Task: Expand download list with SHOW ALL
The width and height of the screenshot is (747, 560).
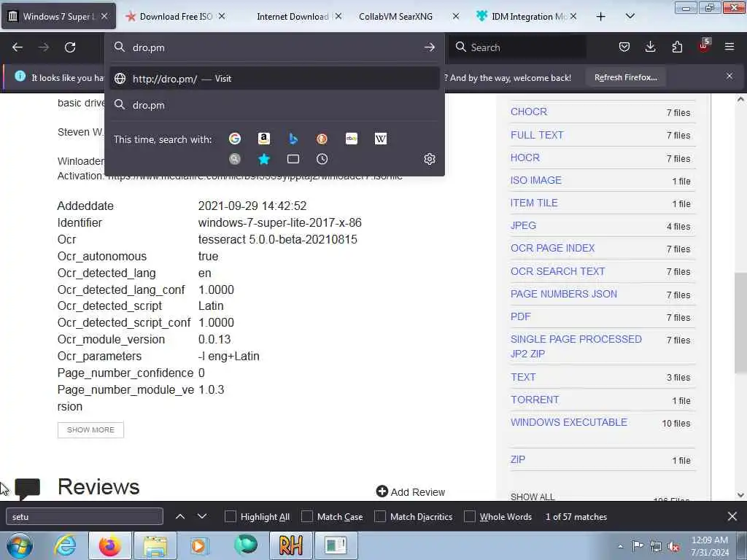Action: (532, 497)
